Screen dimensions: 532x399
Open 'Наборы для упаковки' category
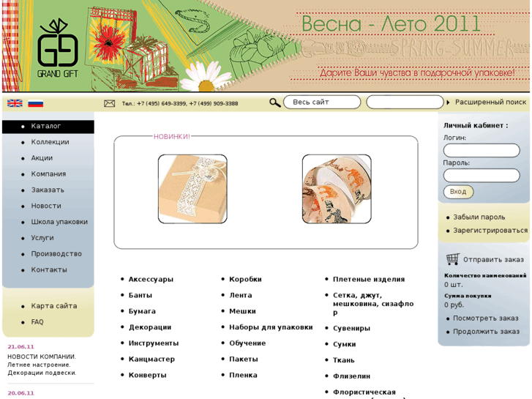[x=271, y=327]
